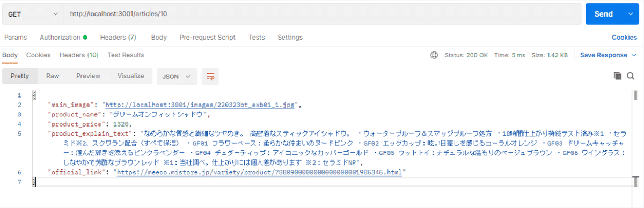Image resolution: width=644 pixels, height=208 pixels.
Task: Copy the response body using copy icon
Action: click(618, 76)
